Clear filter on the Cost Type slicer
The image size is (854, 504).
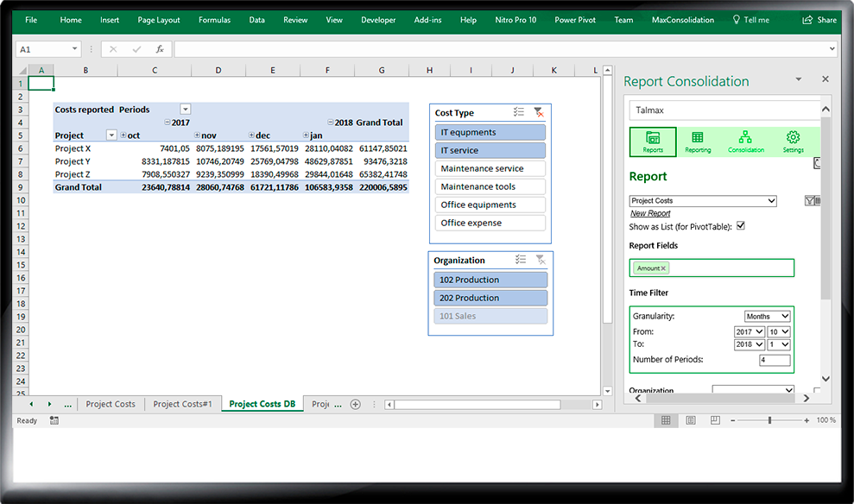point(539,112)
